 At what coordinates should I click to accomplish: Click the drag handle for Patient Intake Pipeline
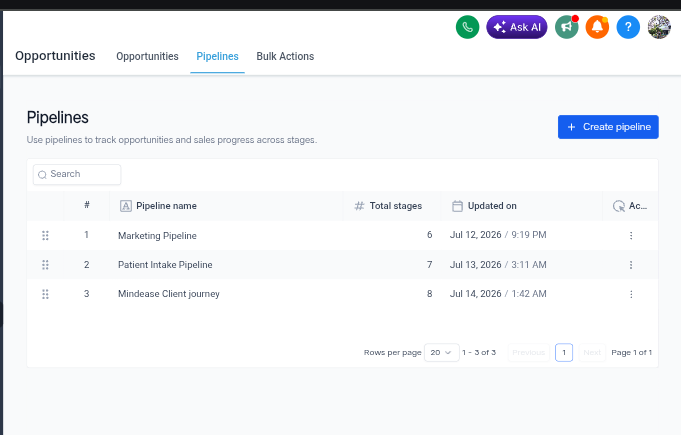tap(45, 265)
